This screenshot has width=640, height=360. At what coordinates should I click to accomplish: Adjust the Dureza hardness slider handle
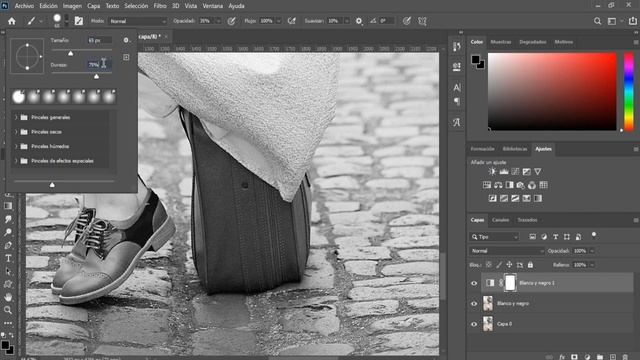point(96,76)
